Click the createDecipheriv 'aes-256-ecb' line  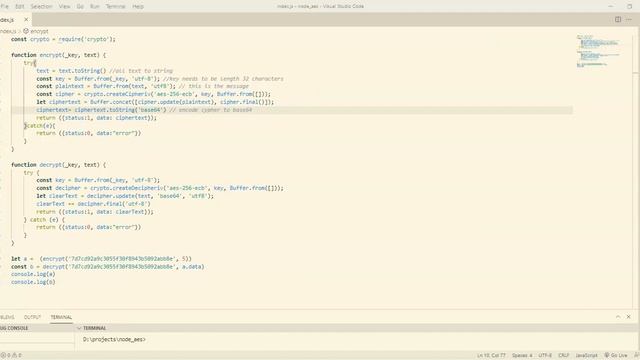(x=160, y=188)
